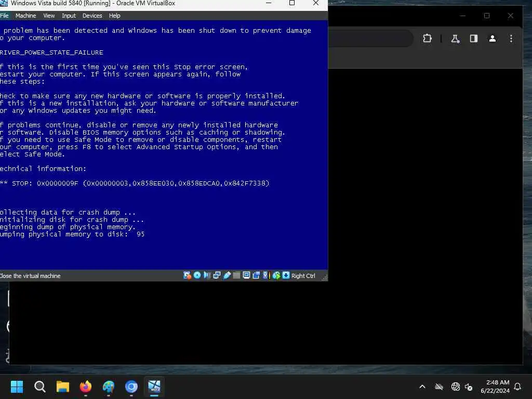This screenshot has height=399, width=532.
Task: Click the STOP: 0x0000009F code line
Action: pyautogui.click(x=135, y=183)
